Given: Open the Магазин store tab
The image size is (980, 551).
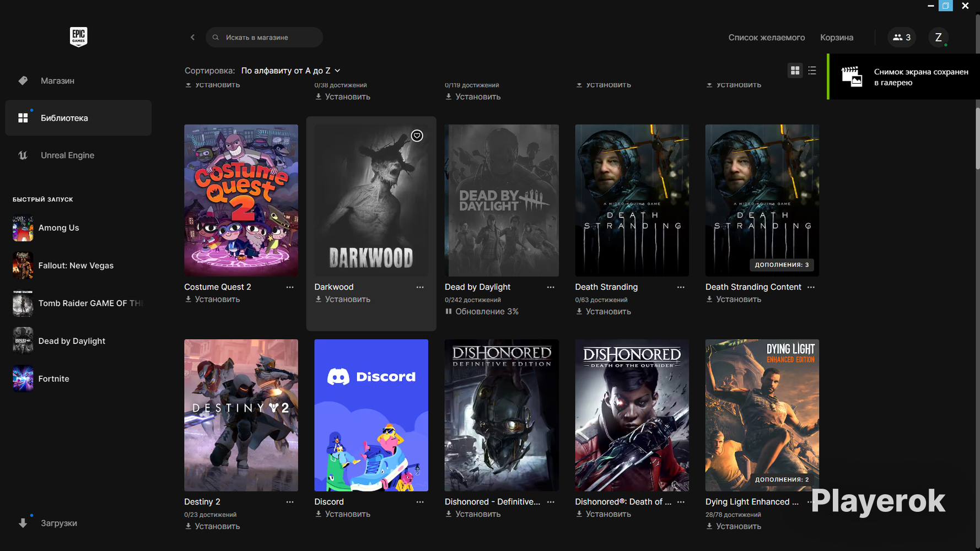Looking at the screenshot, I should click(78, 80).
